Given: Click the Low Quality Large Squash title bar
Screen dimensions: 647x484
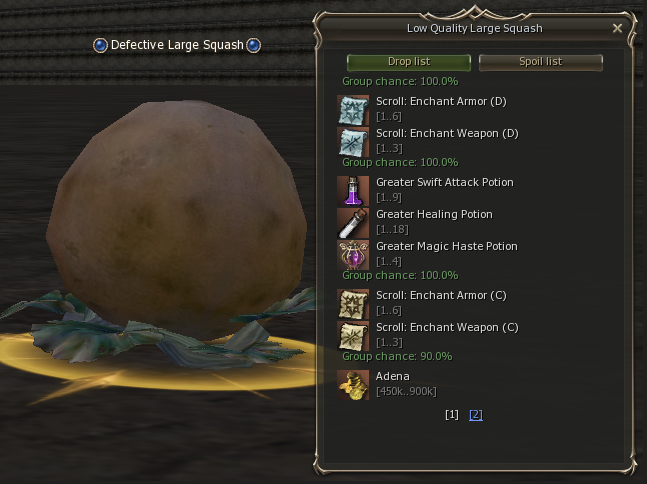Looking at the screenshot, I should (x=475, y=28).
